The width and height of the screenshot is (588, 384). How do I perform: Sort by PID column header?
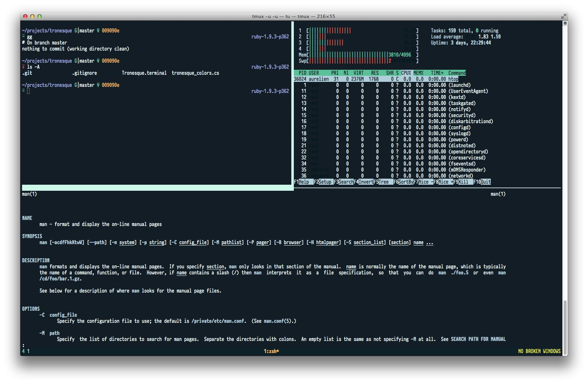pos(302,73)
